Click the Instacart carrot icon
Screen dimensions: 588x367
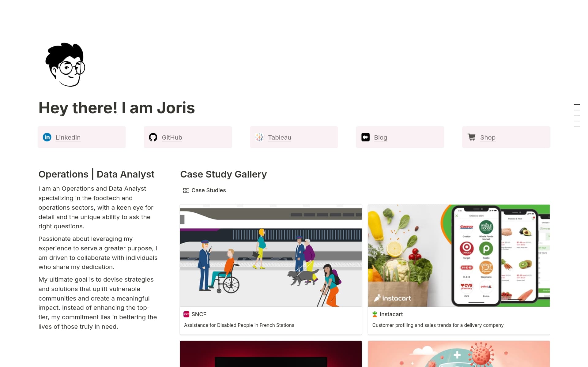[x=375, y=314]
